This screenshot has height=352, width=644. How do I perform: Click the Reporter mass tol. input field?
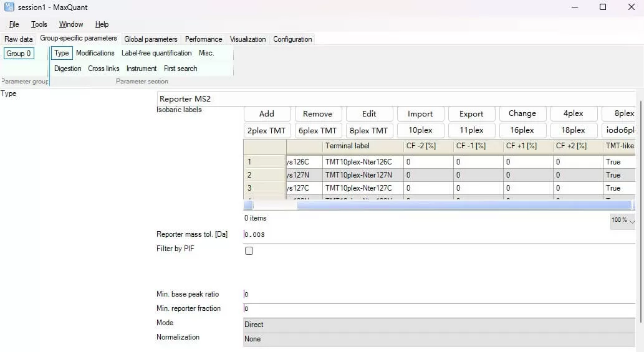pos(438,235)
